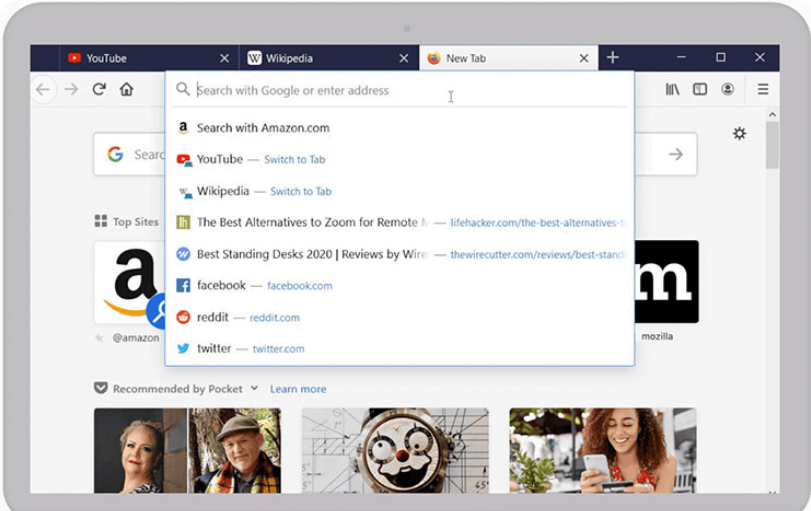Viewport: 811px width, 511px height.
Task: Close the YouTube tab
Action: (224, 58)
